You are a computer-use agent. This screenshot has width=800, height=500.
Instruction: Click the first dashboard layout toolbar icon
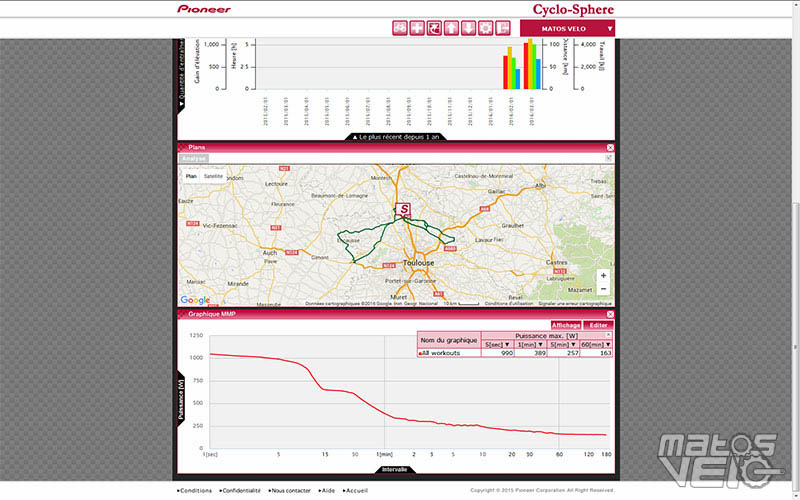coord(400,28)
